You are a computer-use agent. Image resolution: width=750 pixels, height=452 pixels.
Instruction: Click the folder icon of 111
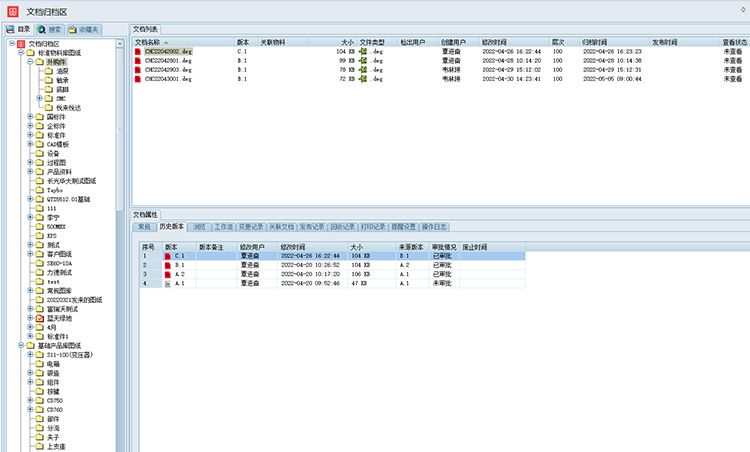(x=40, y=209)
